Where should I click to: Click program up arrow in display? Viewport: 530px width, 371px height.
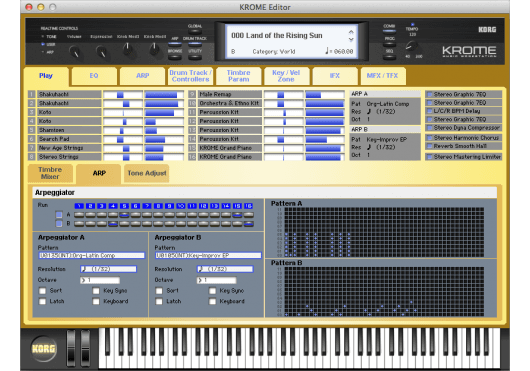[351, 32]
